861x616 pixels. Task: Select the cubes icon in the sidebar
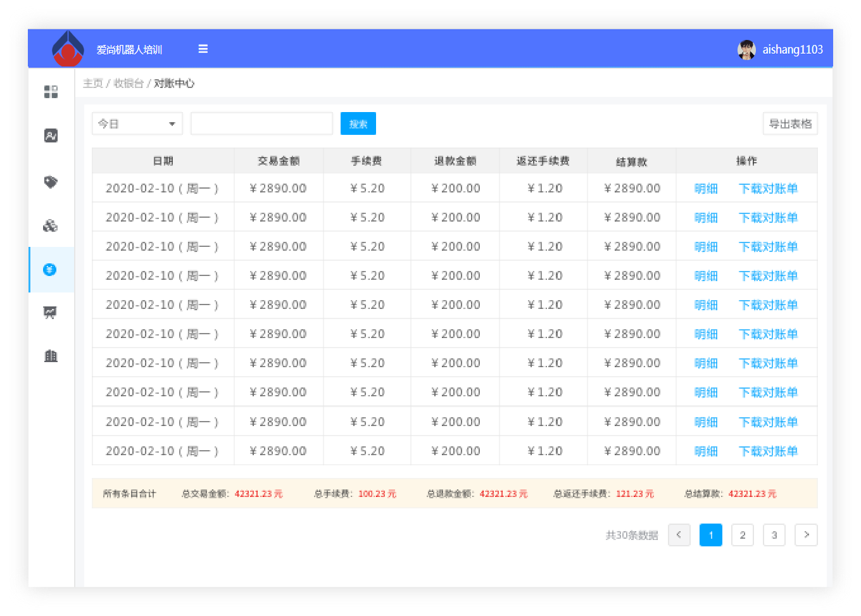(51, 225)
